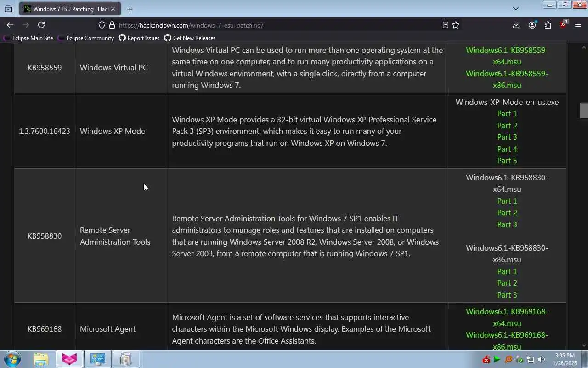This screenshot has width=588, height=368.
Task: Open the uBlock Origin extension popup
Action: pyautogui.click(x=563, y=25)
